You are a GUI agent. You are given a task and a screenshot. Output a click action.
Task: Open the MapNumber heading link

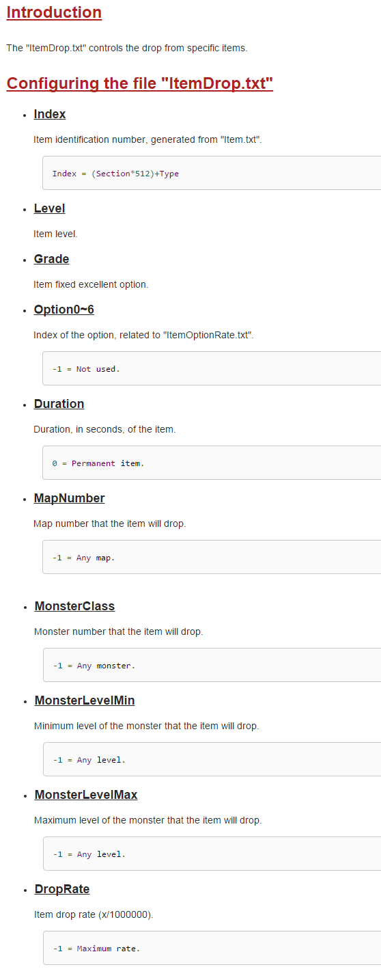69,498
